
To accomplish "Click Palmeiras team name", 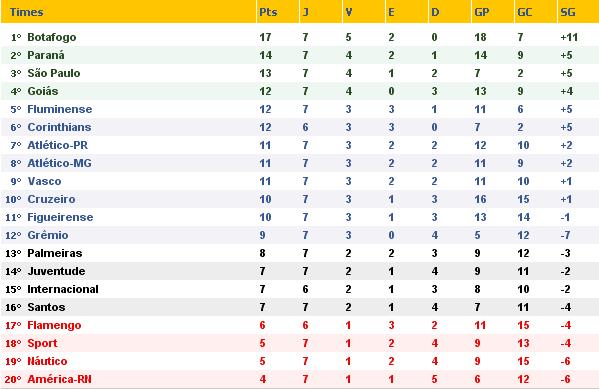I will (x=55, y=253).
